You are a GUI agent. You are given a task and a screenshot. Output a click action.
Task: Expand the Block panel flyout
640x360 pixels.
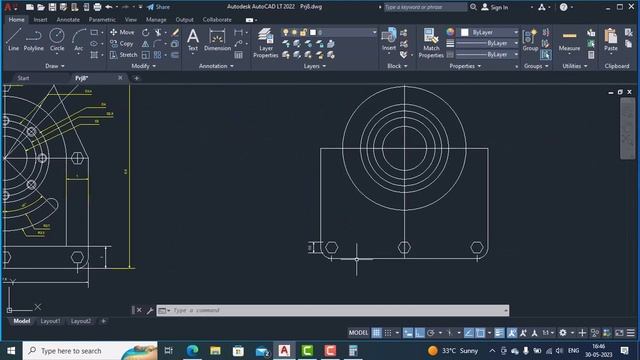[x=398, y=66]
